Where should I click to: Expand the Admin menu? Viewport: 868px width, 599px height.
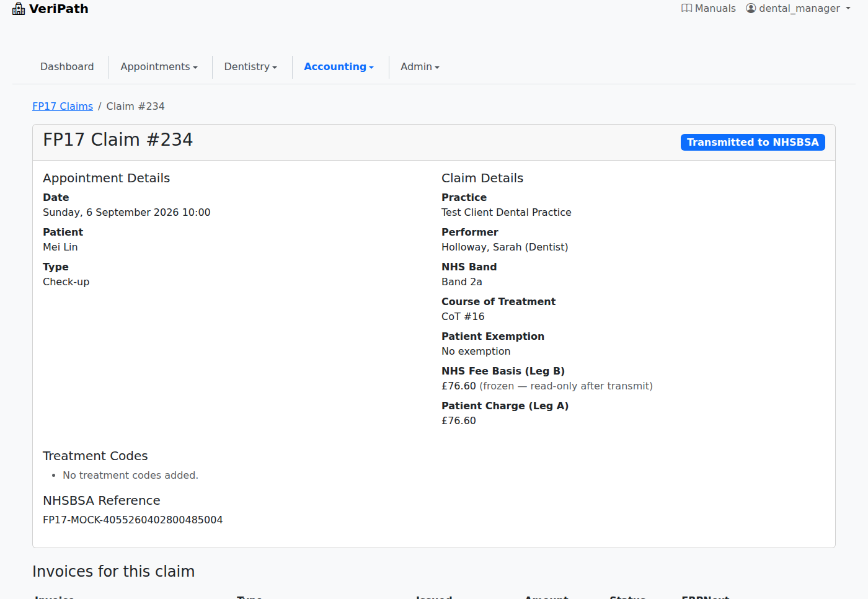[420, 66]
